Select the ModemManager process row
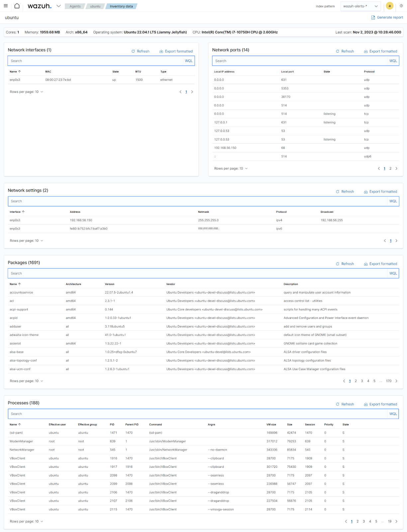Image resolution: width=407 pixels, height=532 pixels. (x=203, y=441)
